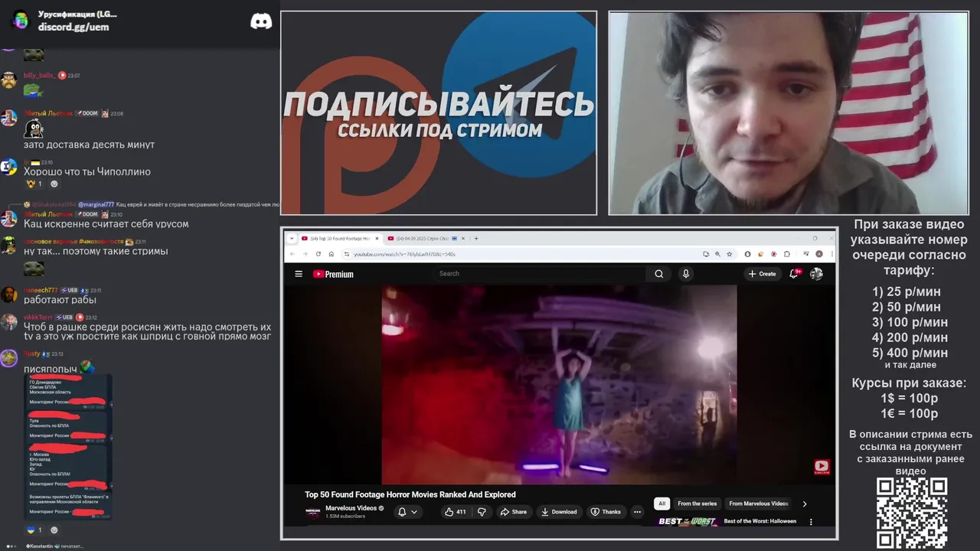Click the Thanks button

click(x=606, y=512)
